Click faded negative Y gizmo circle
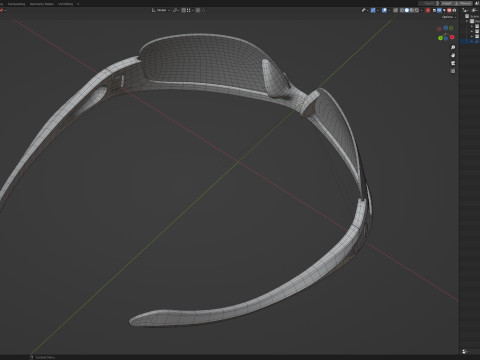Image resolution: width=480 pixels, height=360 pixels. pyautogui.click(x=451, y=28)
